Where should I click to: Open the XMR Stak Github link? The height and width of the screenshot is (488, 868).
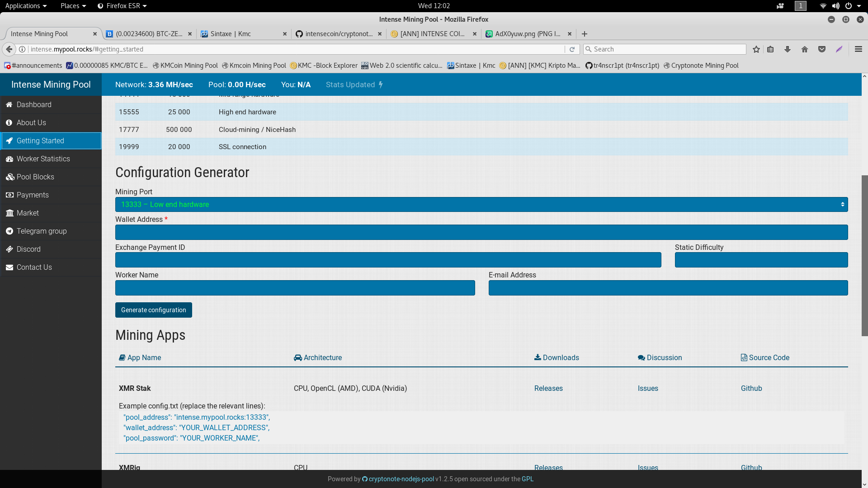click(751, 388)
